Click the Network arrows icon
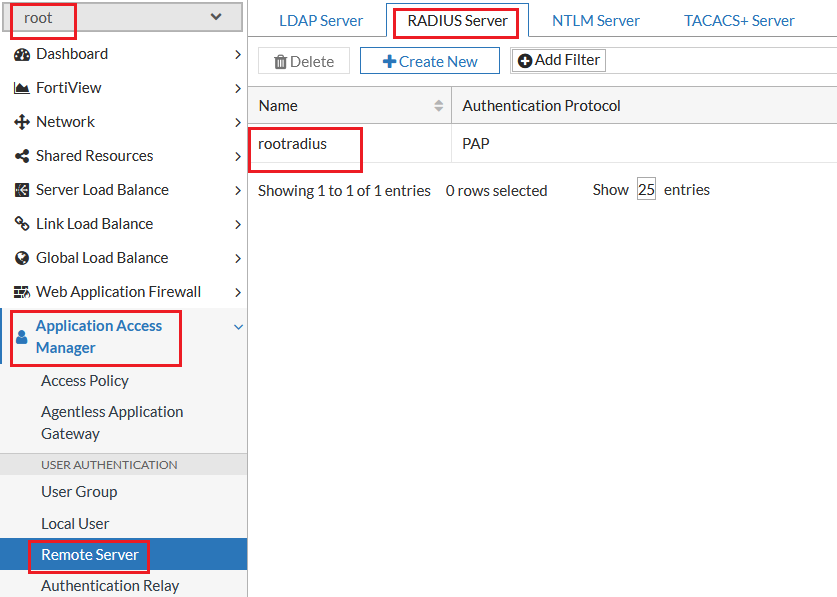 [x=22, y=122]
